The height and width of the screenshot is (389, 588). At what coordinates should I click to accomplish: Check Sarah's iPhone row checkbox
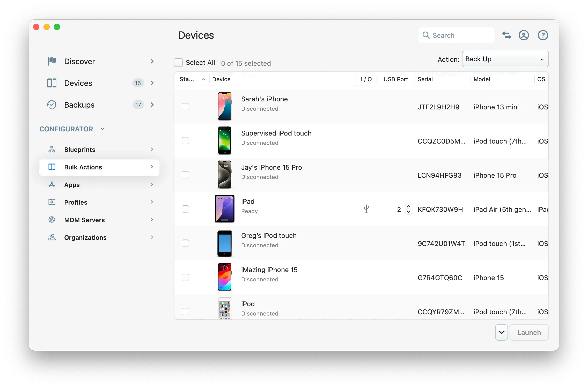coord(186,106)
